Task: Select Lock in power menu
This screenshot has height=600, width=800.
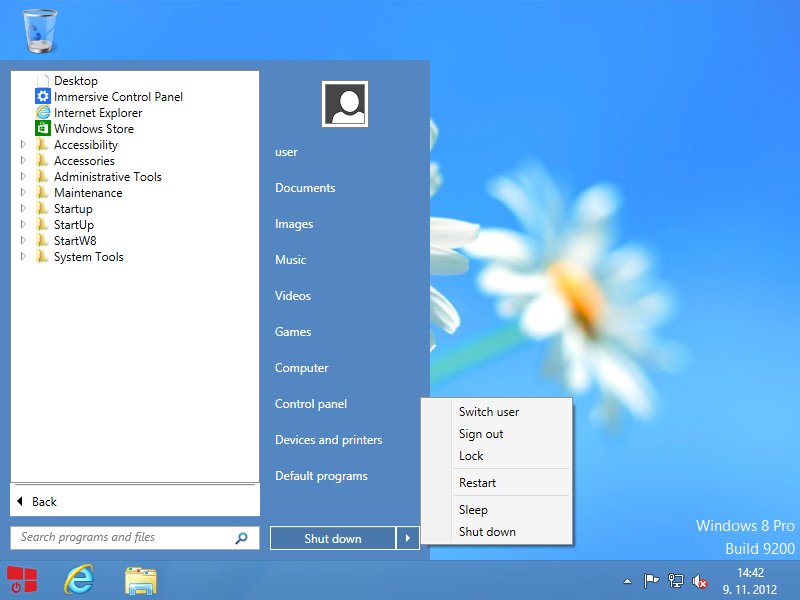Action: pos(471,456)
